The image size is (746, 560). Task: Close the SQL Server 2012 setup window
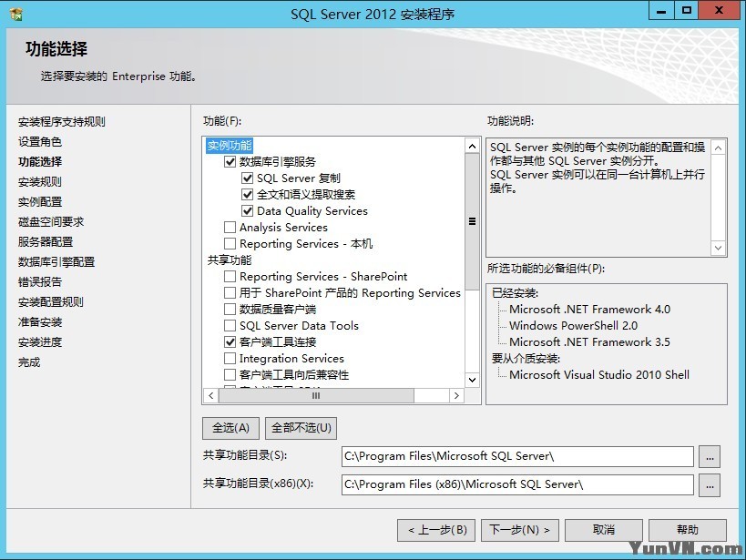coord(719,10)
